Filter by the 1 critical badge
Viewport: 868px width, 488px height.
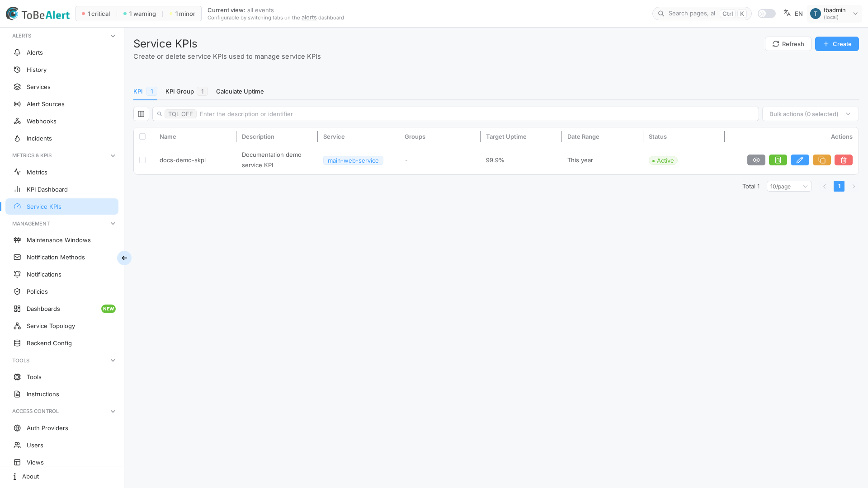coord(96,14)
